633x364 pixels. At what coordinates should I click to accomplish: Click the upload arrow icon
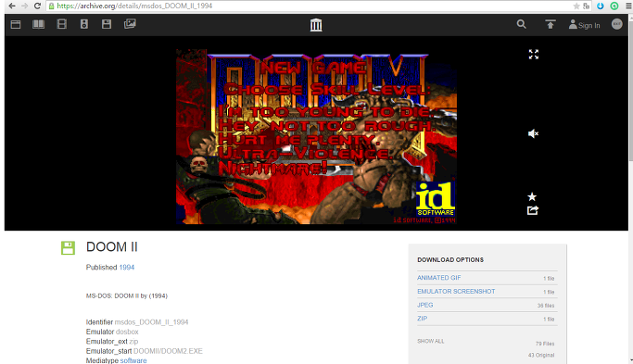click(x=551, y=24)
